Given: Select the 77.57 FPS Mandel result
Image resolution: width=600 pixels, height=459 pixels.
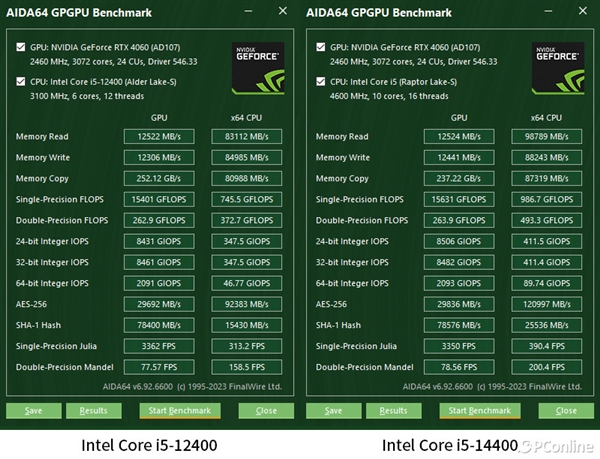Looking at the screenshot, I should [159, 368].
